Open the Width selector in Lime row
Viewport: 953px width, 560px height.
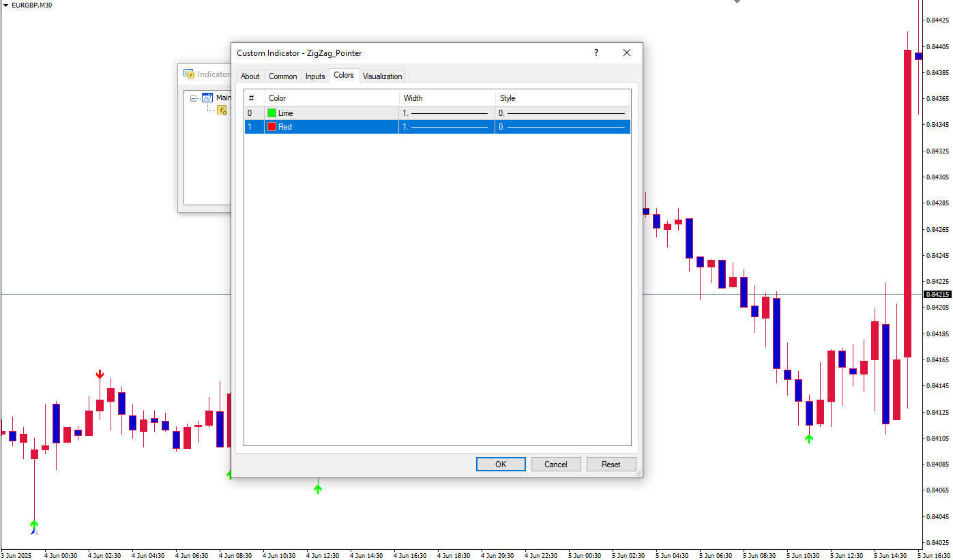click(x=447, y=113)
